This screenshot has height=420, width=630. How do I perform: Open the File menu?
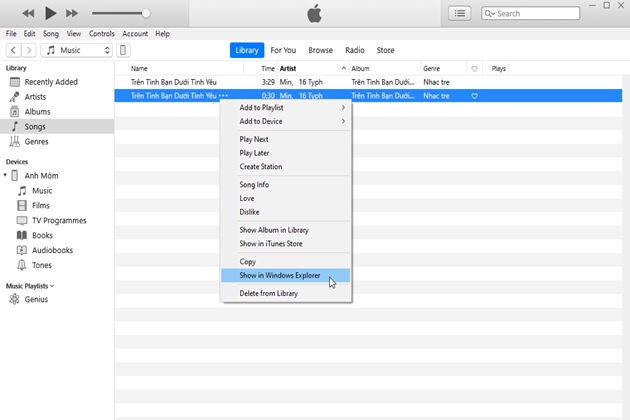tap(11, 34)
